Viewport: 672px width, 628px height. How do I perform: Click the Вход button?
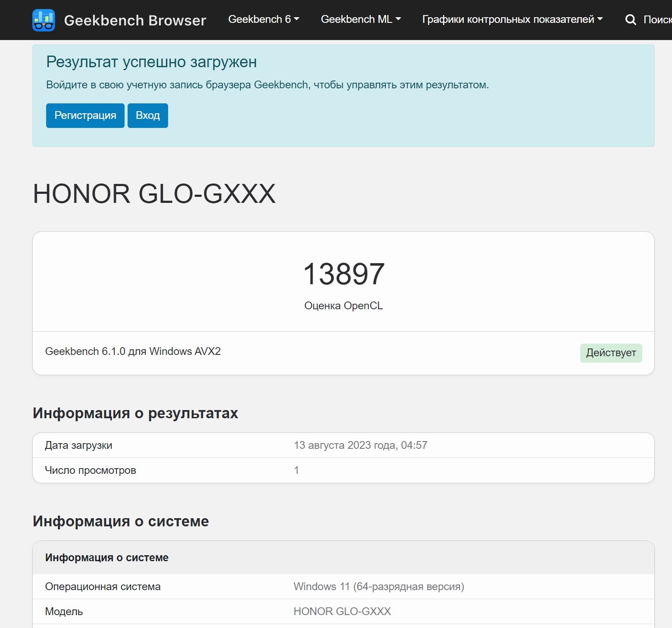148,115
